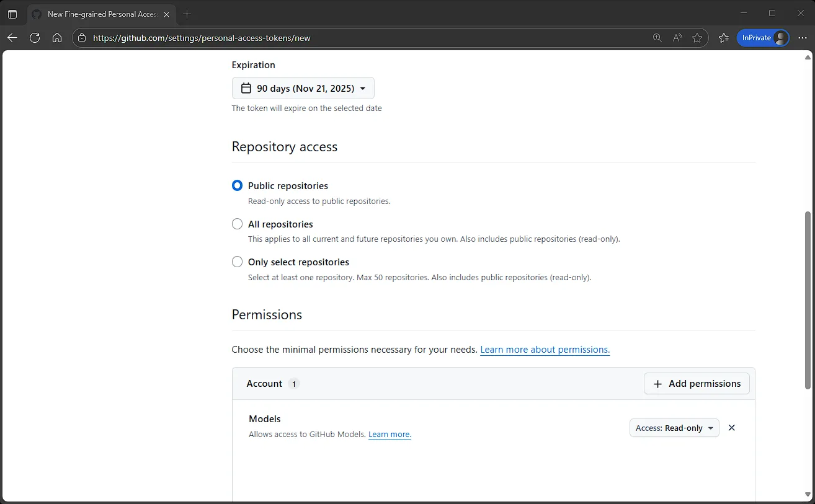Viewport: 815px width, 504px height.
Task: Refresh the page with reload icon
Action: click(35, 38)
